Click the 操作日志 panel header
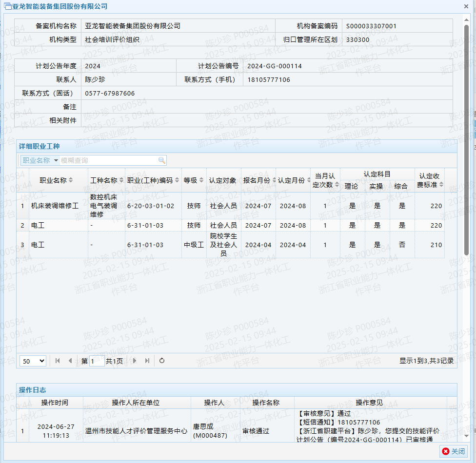This screenshot has width=476, height=463. coord(237,390)
